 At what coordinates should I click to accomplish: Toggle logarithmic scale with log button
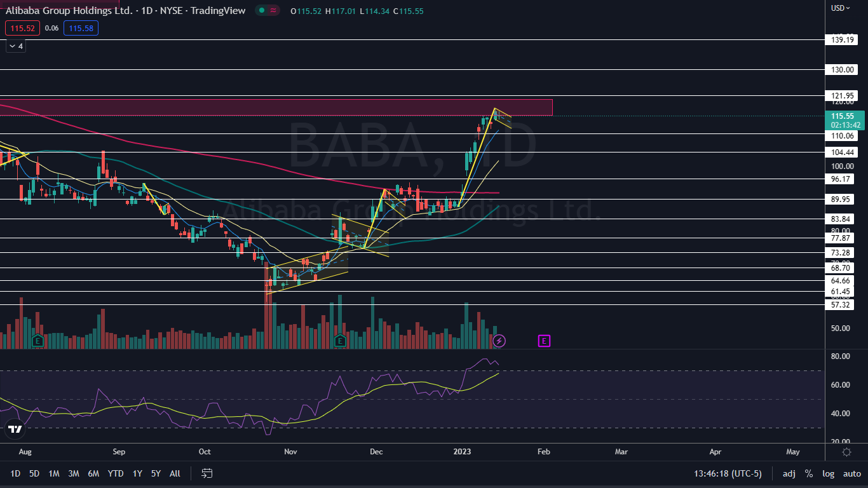point(828,473)
